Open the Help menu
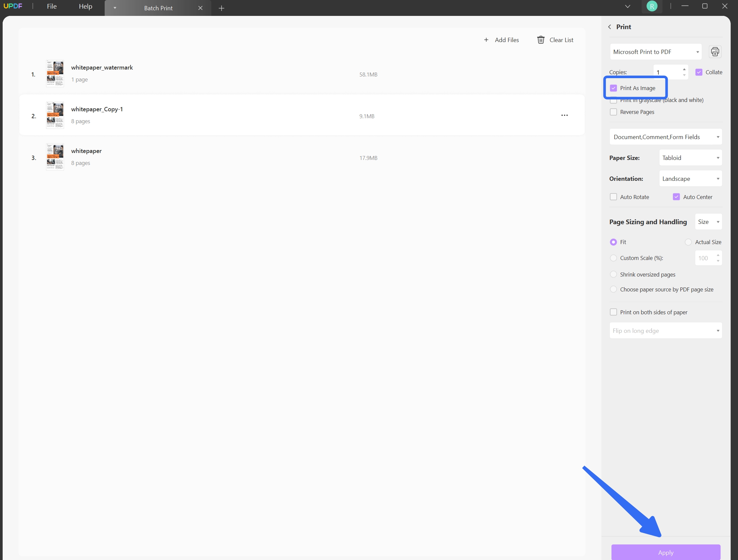 85,7
